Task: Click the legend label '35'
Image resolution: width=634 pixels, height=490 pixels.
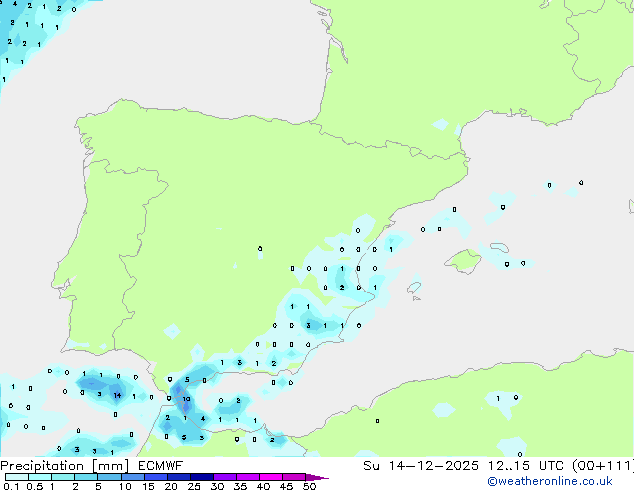Action: click(x=240, y=486)
